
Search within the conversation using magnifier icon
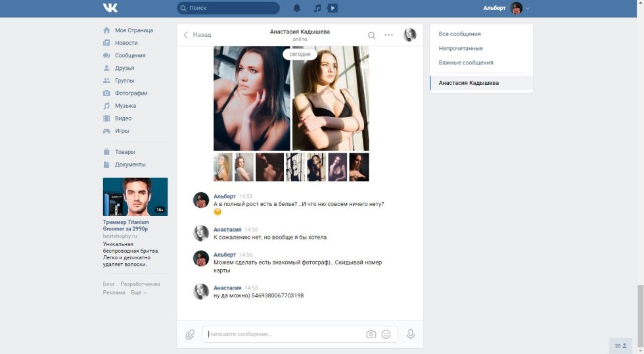tap(372, 36)
